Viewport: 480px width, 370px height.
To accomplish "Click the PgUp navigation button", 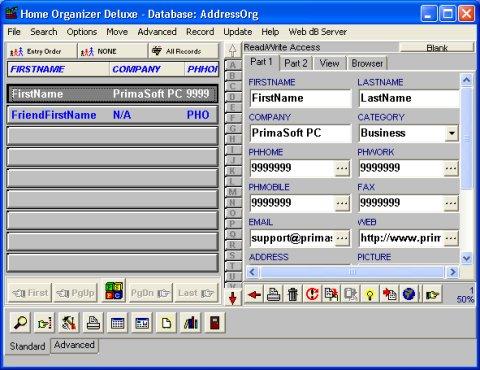I will (x=76, y=293).
